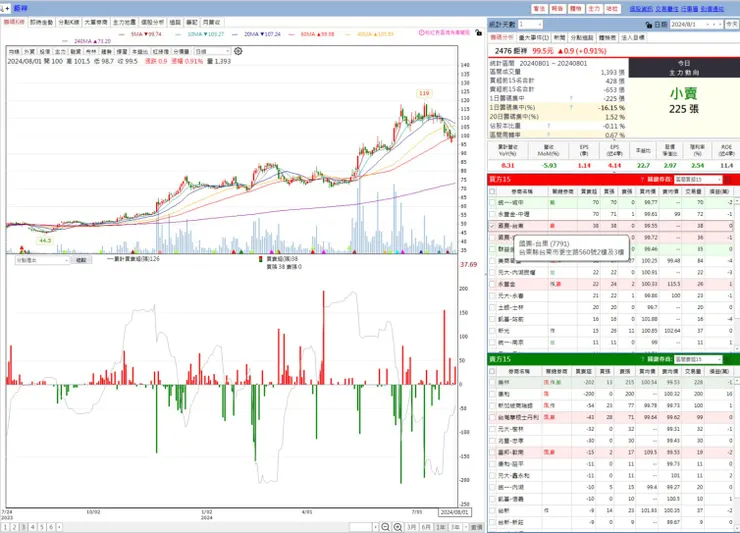Click help icon in 賣方15 header
This screenshot has height=533, width=740.
(x=642, y=359)
